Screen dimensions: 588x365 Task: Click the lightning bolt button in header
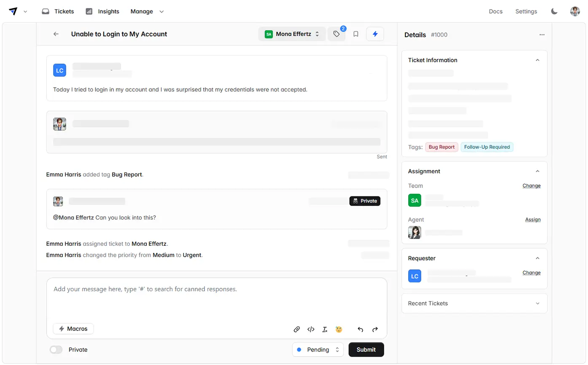tap(375, 34)
